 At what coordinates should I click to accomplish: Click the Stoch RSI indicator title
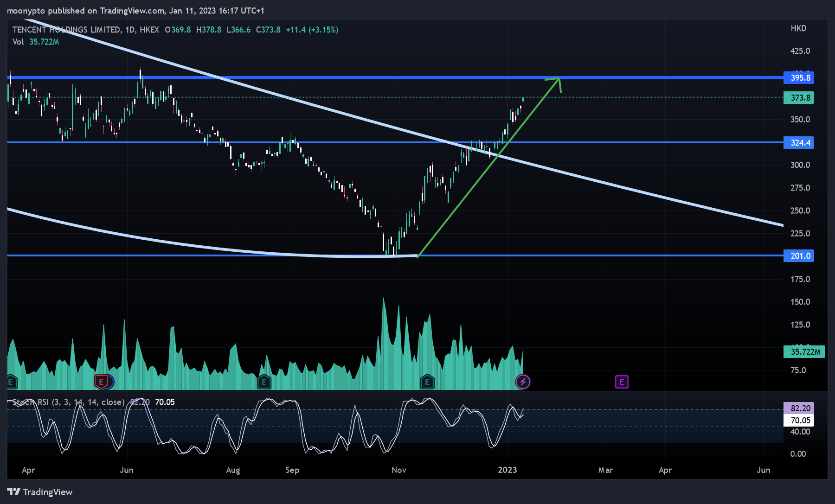pos(68,402)
